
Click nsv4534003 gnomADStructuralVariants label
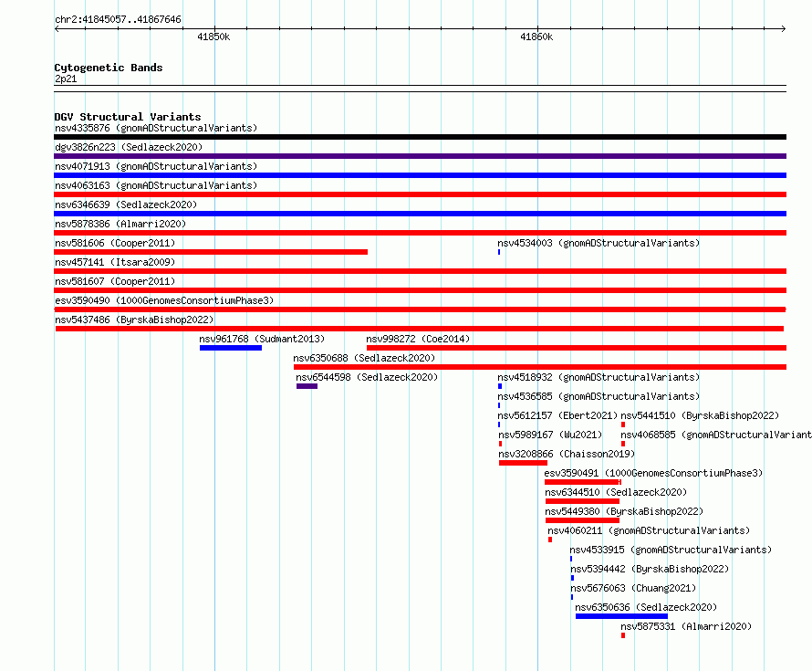599,243
